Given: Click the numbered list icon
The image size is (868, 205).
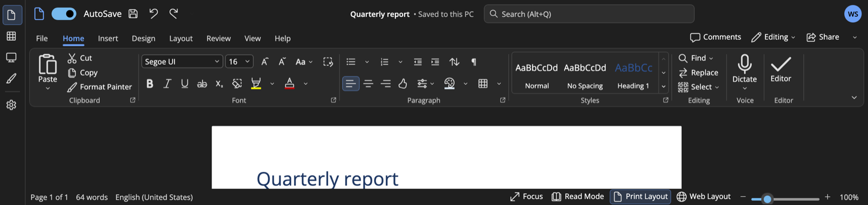Looking at the screenshot, I should [385, 61].
